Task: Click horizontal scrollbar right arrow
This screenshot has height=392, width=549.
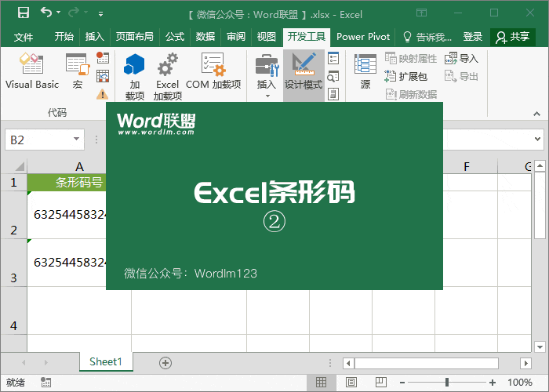Action: pyautogui.click(x=526, y=363)
